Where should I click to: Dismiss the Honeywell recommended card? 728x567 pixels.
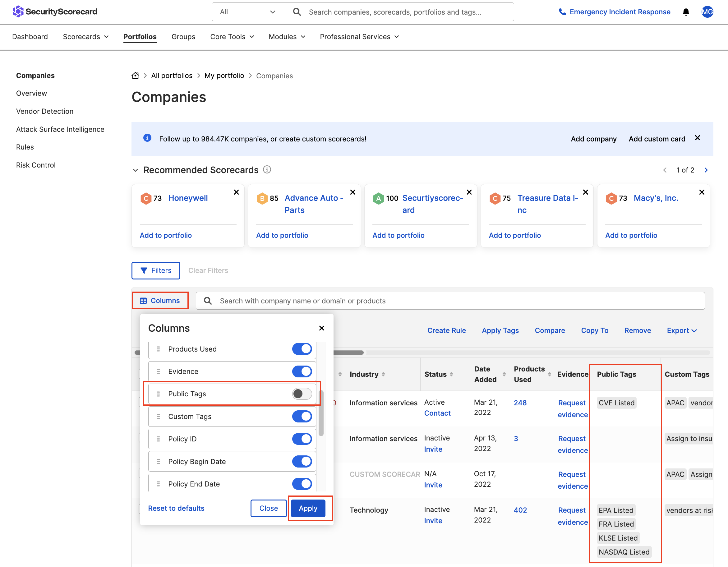[x=236, y=192]
